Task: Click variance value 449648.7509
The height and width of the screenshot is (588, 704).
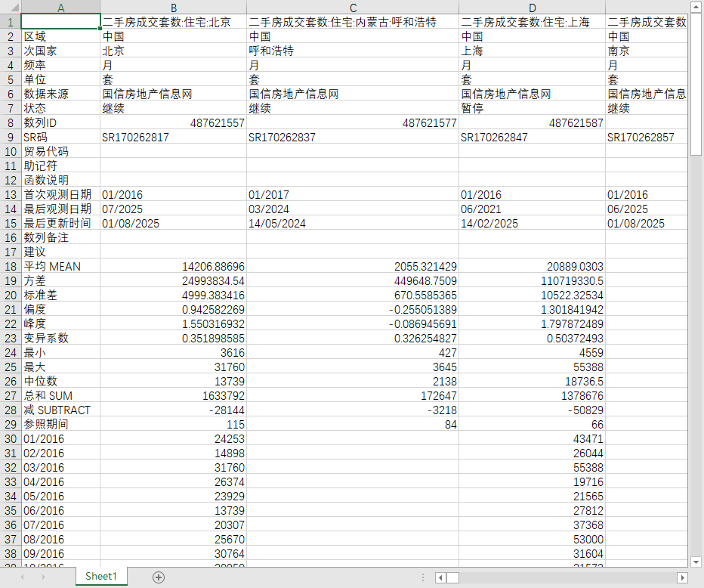Action: pyautogui.click(x=353, y=280)
